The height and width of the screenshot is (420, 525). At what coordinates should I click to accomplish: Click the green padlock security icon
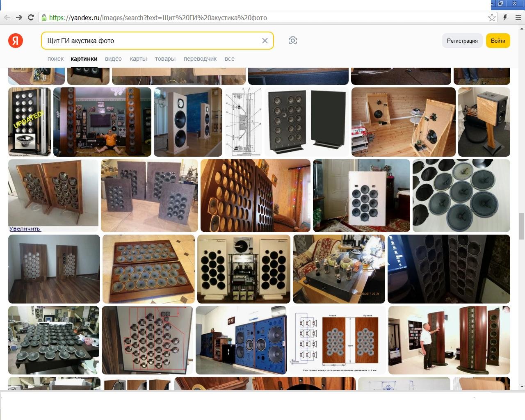tap(44, 17)
